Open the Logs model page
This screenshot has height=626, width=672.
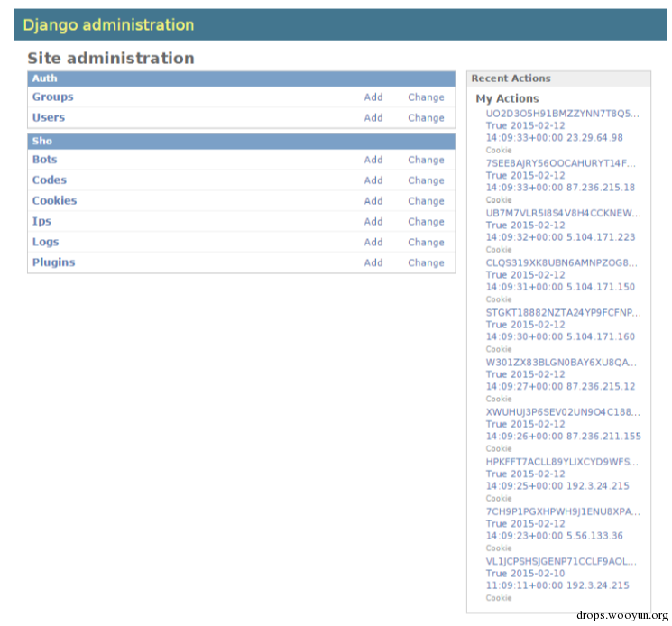pyautogui.click(x=45, y=242)
